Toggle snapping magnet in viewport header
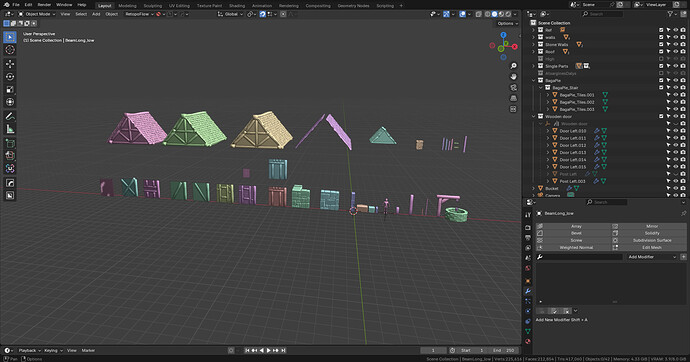690x362 pixels. (263, 14)
